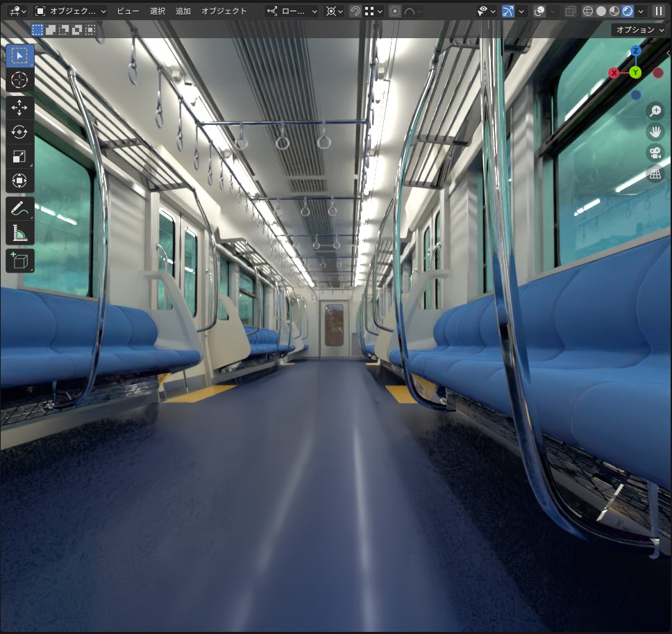672x634 pixels.
Task: Click the pan view hand icon
Action: coord(655,132)
